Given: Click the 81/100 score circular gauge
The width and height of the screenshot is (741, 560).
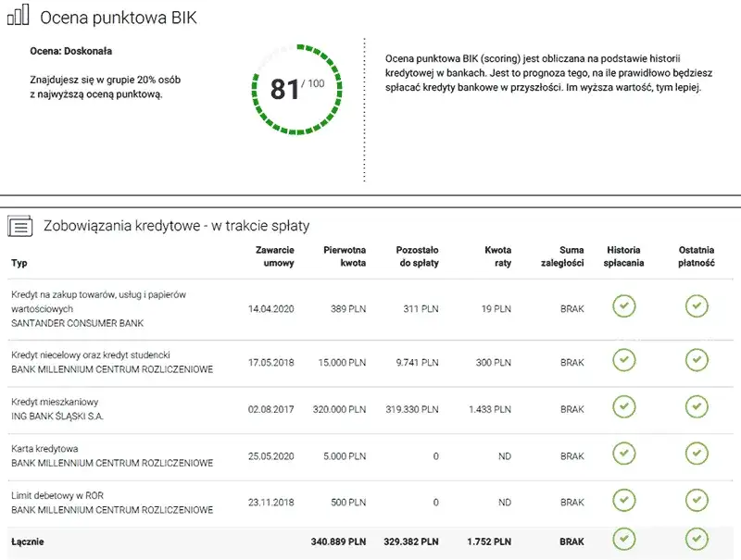Looking at the screenshot, I should tap(295, 90).
